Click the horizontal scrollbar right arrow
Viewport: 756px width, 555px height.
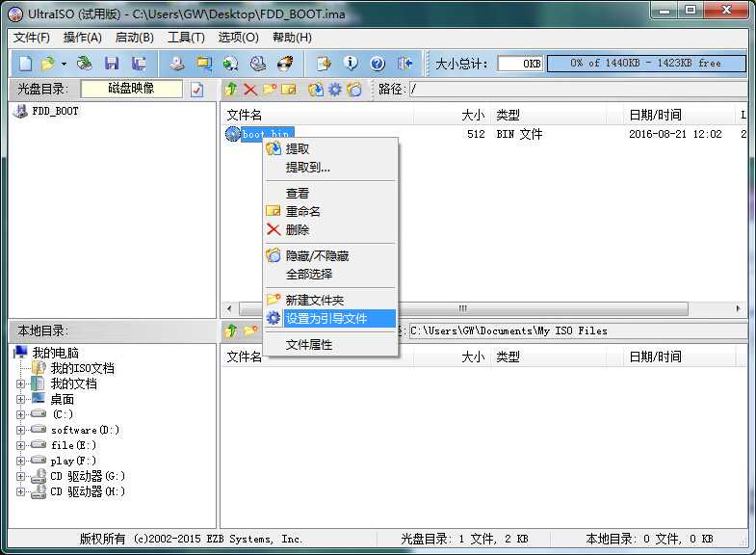(738, 308)
